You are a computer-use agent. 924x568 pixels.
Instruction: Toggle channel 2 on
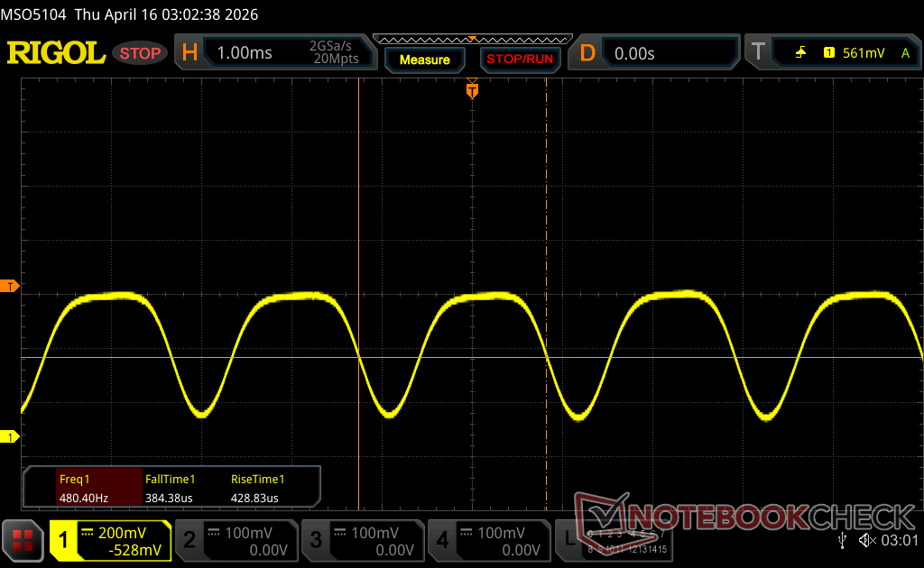coord(236,540)
